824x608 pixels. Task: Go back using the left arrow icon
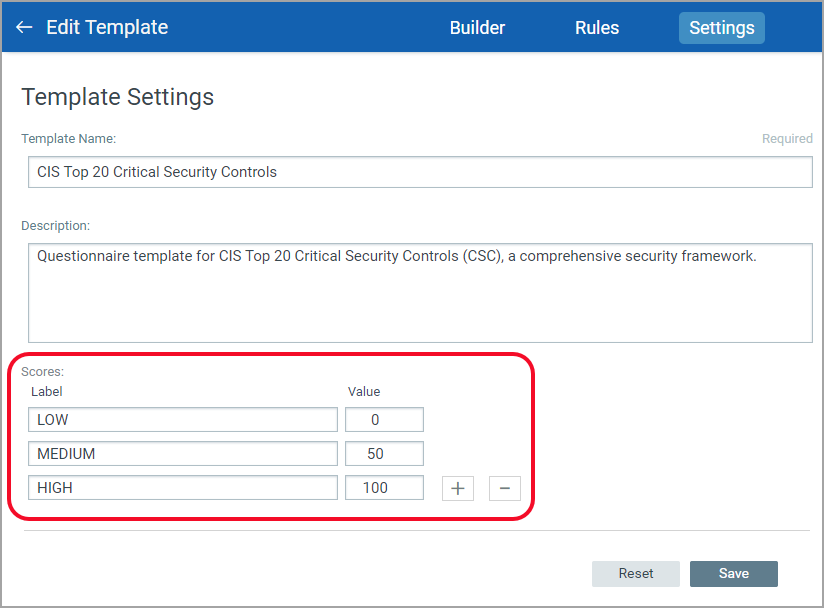(24, 27)
